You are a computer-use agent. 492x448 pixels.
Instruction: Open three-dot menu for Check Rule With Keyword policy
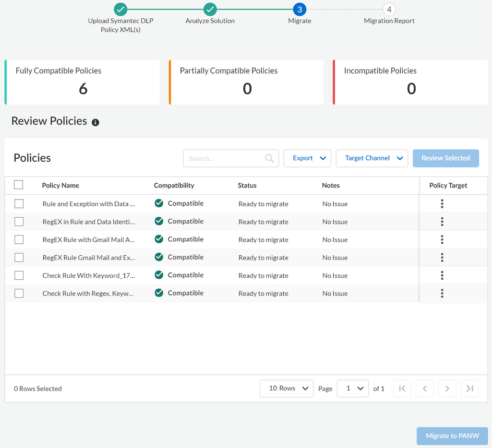442,275
